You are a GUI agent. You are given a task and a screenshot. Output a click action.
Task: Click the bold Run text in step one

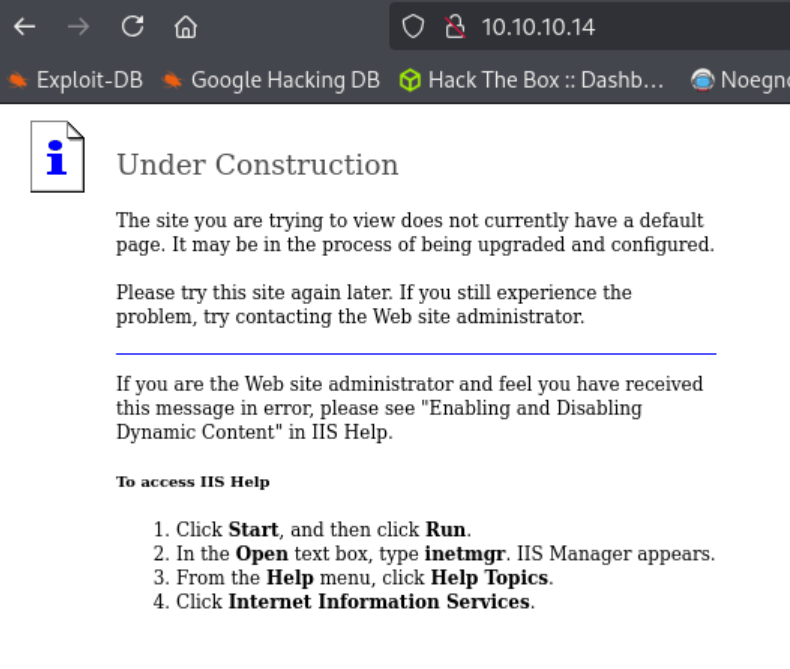click(x=445, y=529)
